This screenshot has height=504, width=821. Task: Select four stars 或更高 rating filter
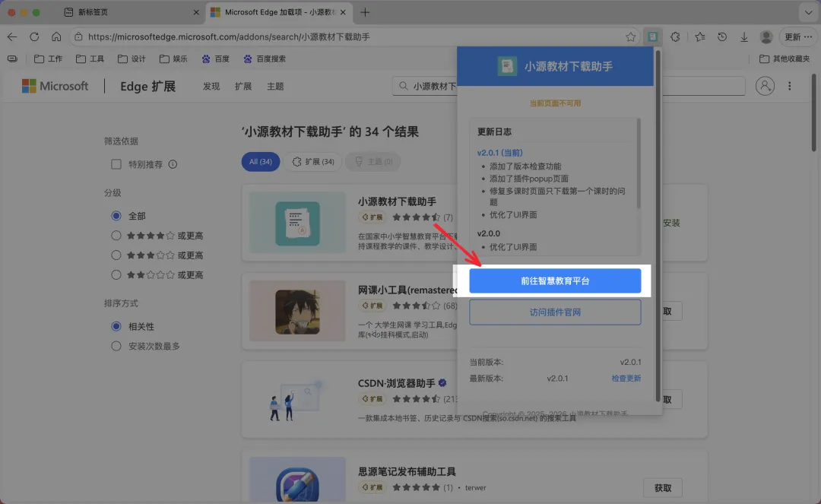coord(116,236)
